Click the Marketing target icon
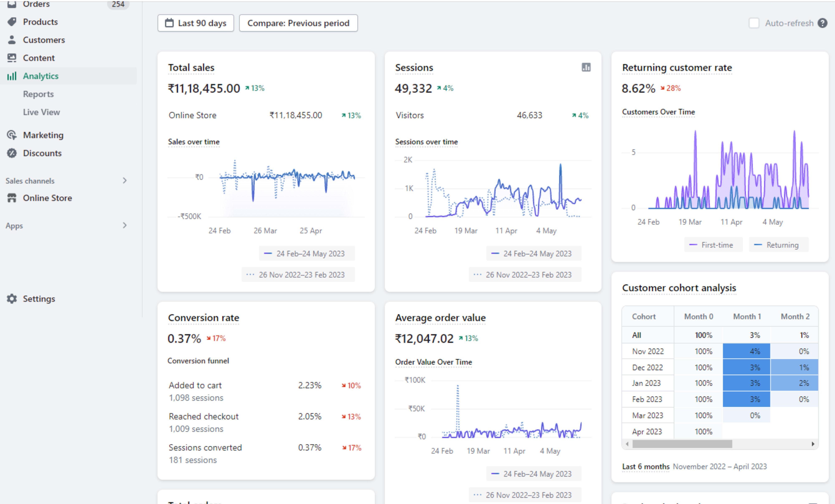Viewport: 835px width, 504px height. [x=12, y=135]
